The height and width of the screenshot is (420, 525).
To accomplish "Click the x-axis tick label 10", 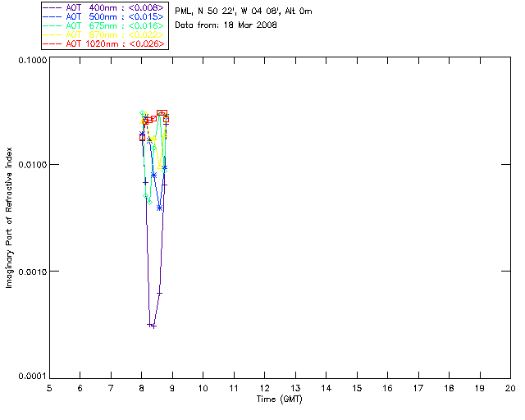I will pos(203,389).
